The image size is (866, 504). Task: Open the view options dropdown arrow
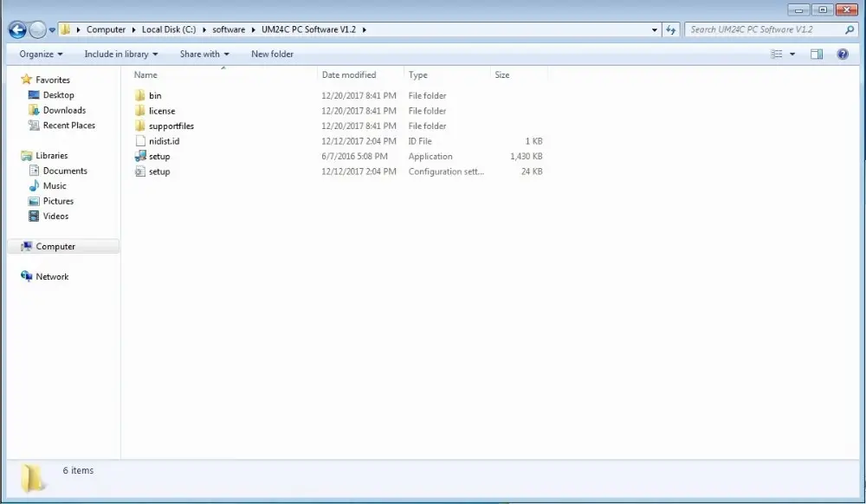(792, 54)
